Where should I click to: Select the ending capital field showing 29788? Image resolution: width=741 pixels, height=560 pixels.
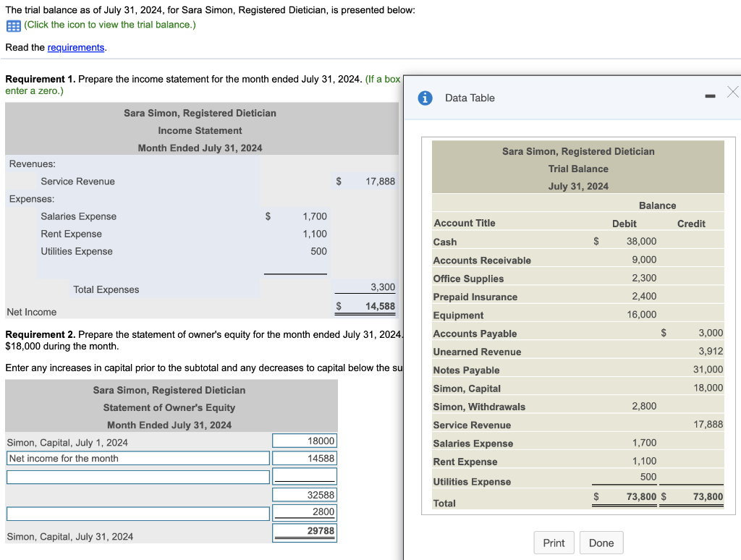(x=305, y=531)
